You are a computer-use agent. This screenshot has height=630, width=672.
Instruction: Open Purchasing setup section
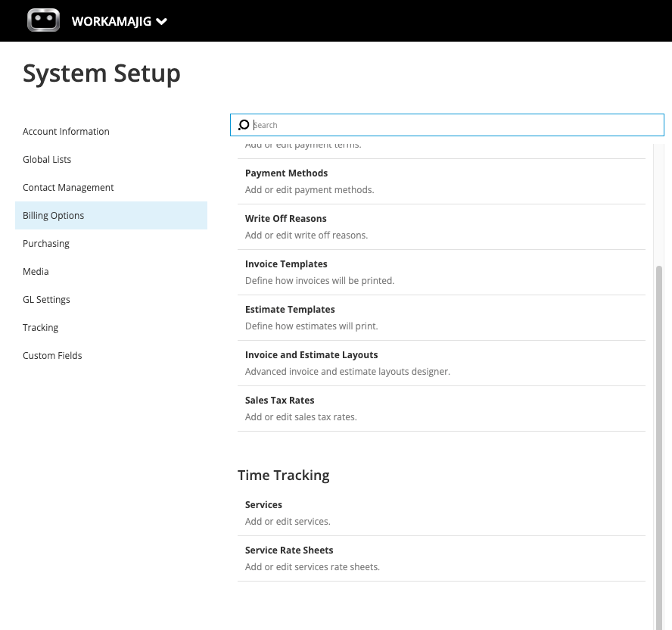tap(46, 244)
